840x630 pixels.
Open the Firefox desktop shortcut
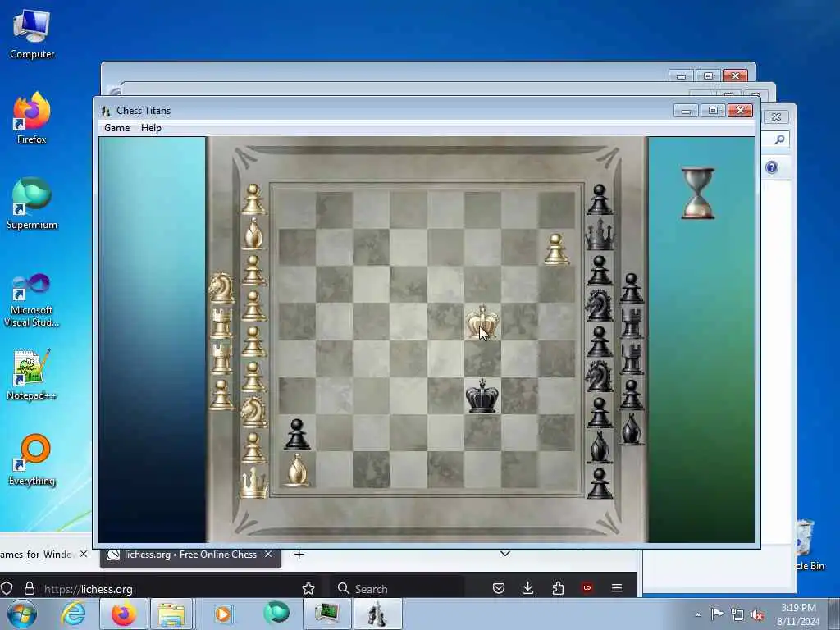(32, 118)
